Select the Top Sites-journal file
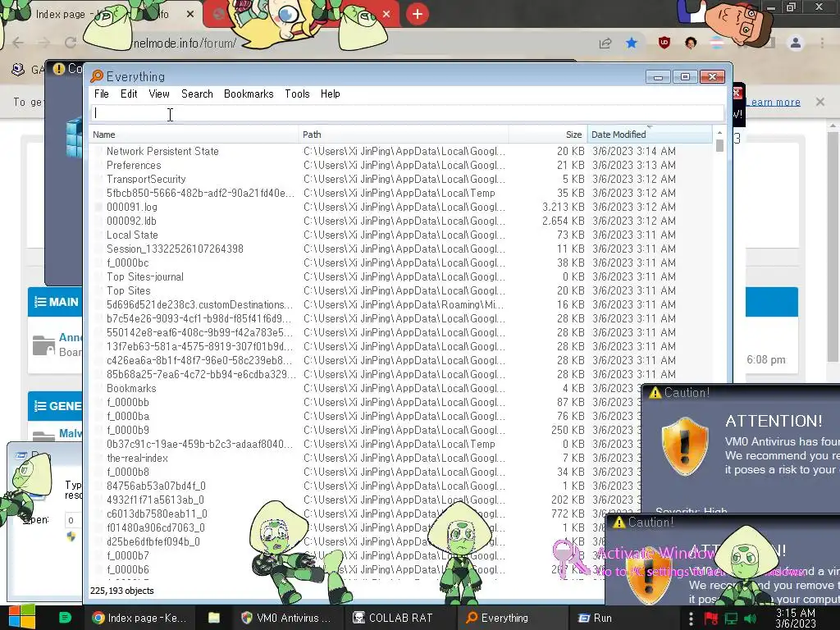The image size is (840, 630). (400, 276)
